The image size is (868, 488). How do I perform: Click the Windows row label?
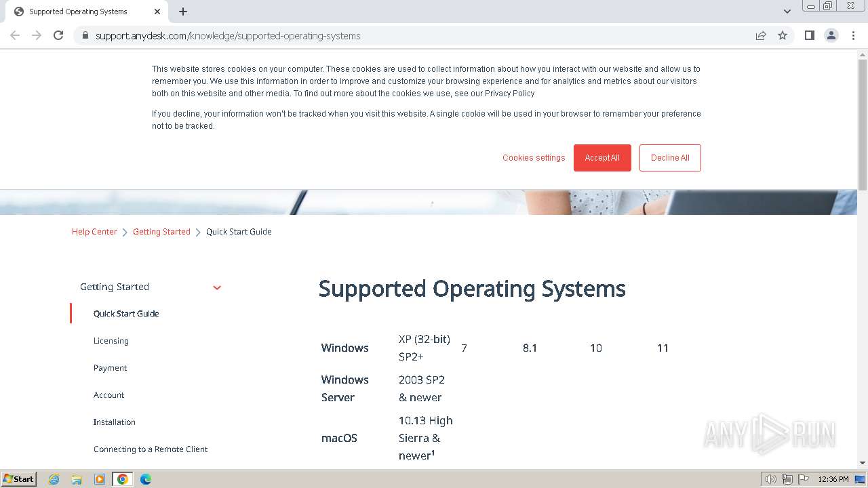[x=344, y=348]
